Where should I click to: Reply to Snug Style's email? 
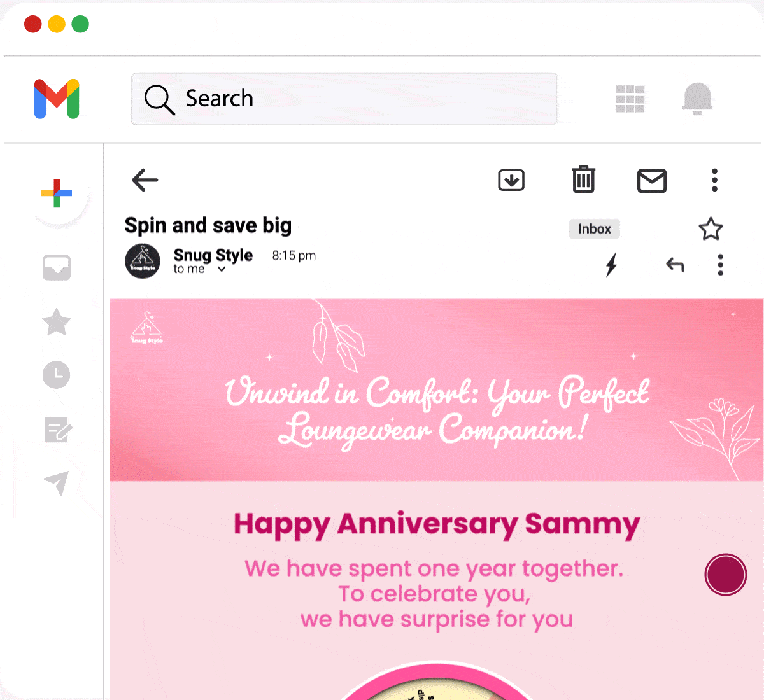coord(675,265)
